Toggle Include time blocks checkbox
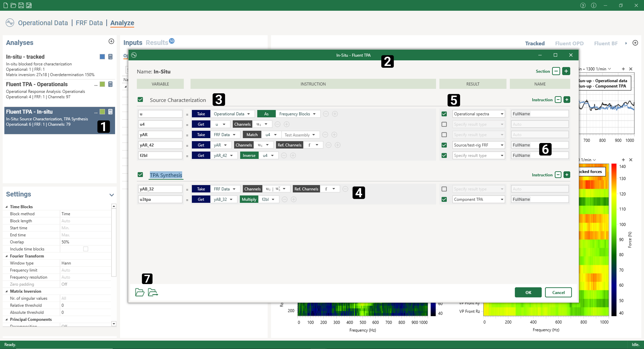Image resolution: width=644 pixels, height=349 pixels. tap(85, 249)
